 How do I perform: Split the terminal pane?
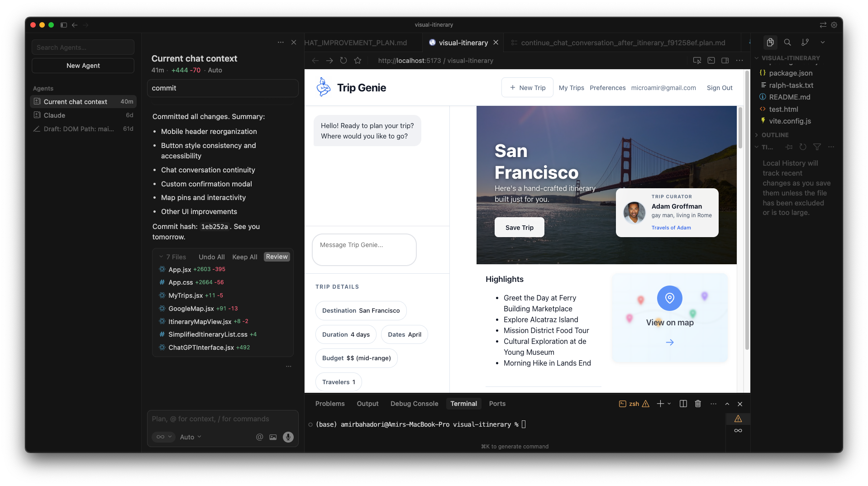pyautogui.click(x=683, y=404)
